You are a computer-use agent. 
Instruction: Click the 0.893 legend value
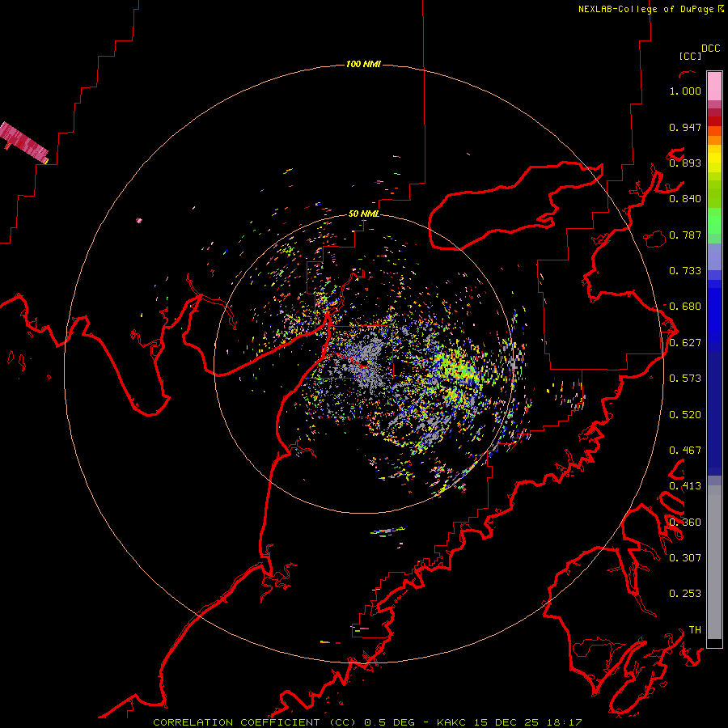click(x=685, y=163)
